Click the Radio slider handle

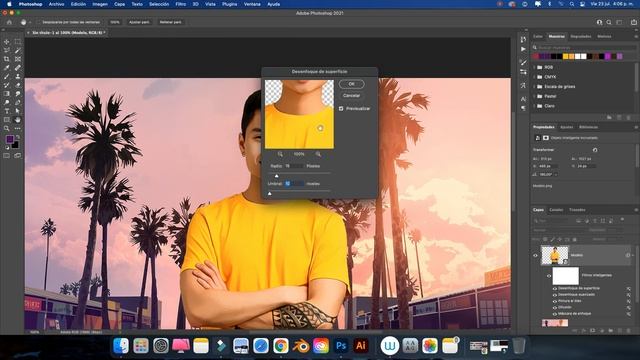tap(276, 176)
